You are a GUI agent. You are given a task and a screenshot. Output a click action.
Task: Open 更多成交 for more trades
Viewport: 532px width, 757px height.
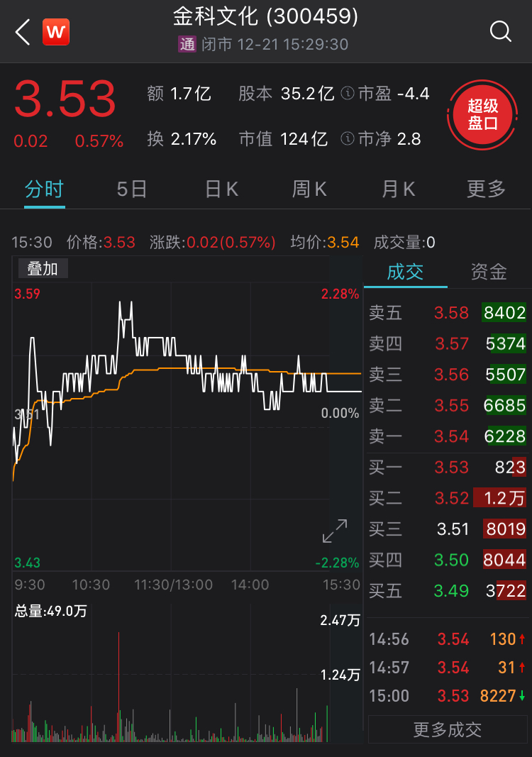pyautogui.click(x=448, y=729)
